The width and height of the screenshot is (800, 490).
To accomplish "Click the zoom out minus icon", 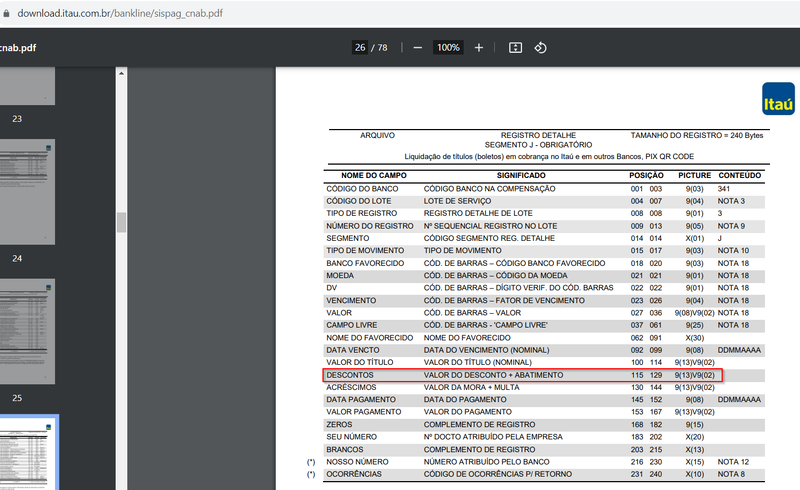I will [417, 47].
